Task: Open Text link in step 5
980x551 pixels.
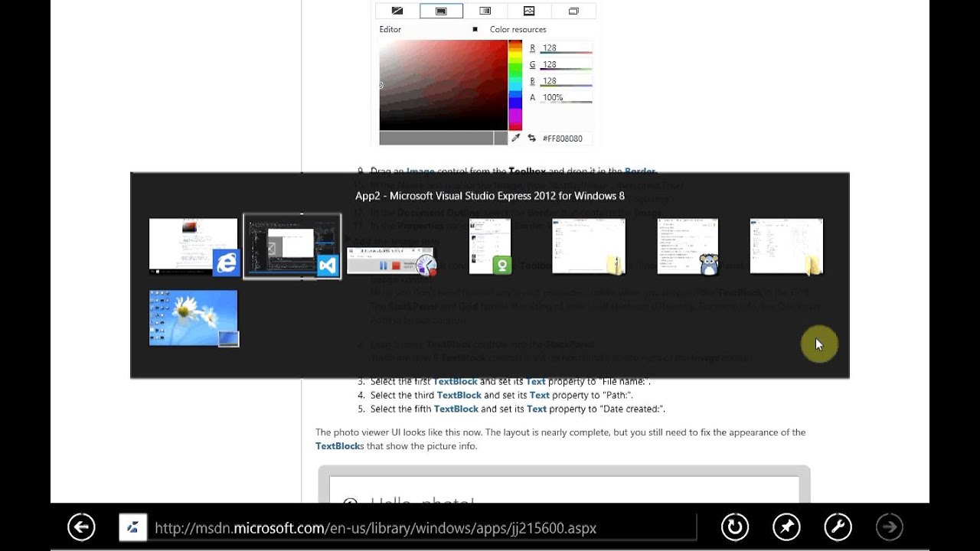Action: 536,409
